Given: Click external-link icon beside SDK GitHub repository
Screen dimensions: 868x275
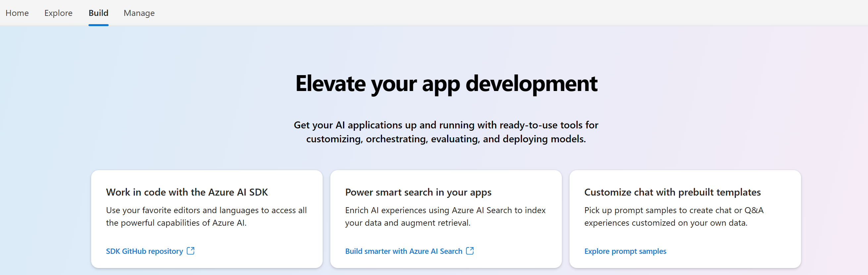Looking at the screenshot, I should point(191,251).
